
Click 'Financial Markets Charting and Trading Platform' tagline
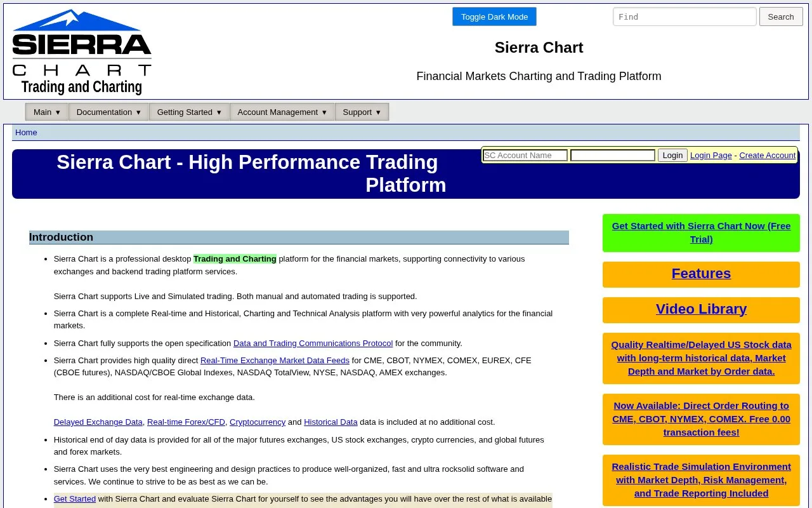(539, 76)
